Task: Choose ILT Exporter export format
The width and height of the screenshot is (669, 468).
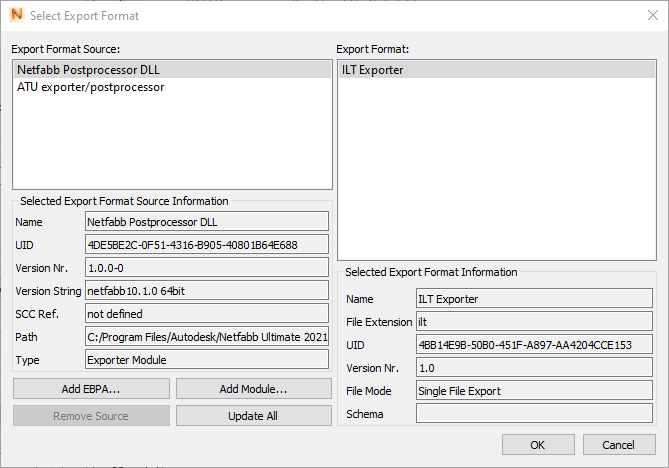Action: [373, 70]
